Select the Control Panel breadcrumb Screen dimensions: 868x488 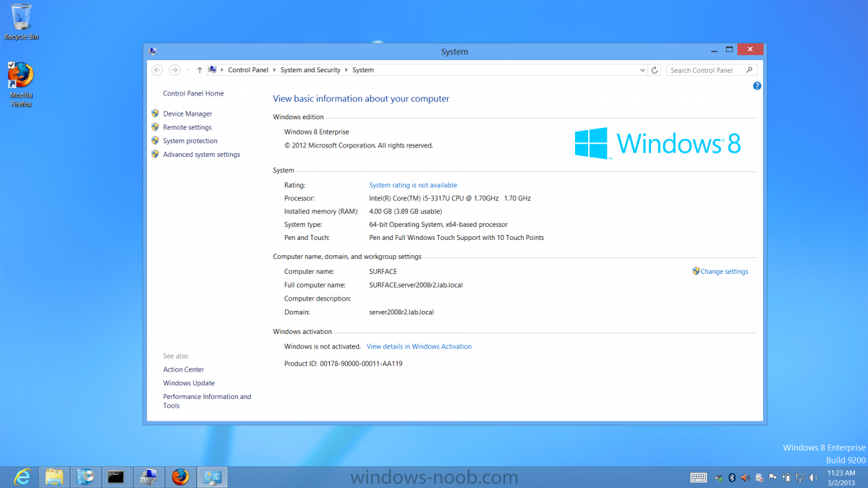pyautogui.click(x=248, y=70)
